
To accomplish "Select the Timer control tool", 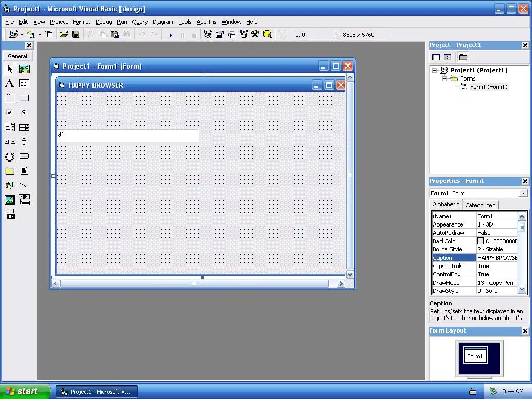I will click(9, 156).
